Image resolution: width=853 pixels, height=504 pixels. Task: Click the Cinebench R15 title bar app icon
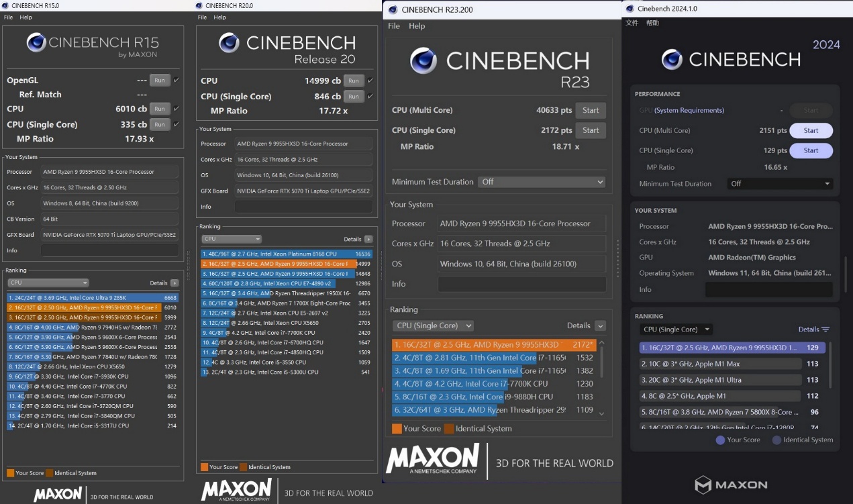coord(6,5)
